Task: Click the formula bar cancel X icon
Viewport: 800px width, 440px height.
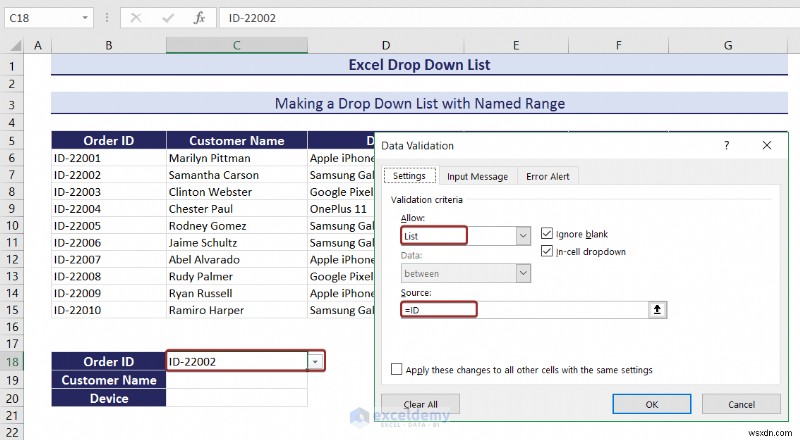Action: tap(136, 18)
